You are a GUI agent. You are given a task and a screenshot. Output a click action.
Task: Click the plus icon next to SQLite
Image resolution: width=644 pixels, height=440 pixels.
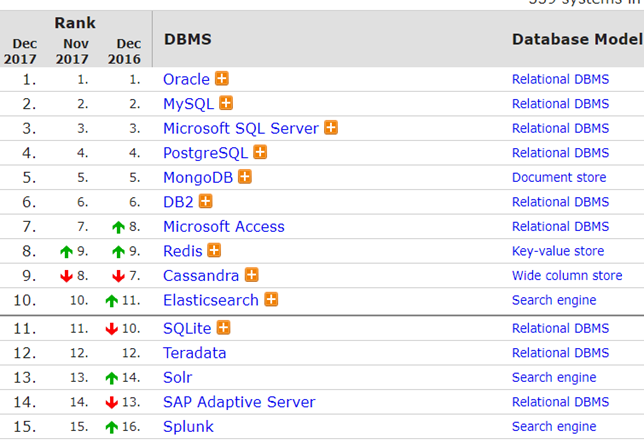pyautogui.click(x=223, y=327)
